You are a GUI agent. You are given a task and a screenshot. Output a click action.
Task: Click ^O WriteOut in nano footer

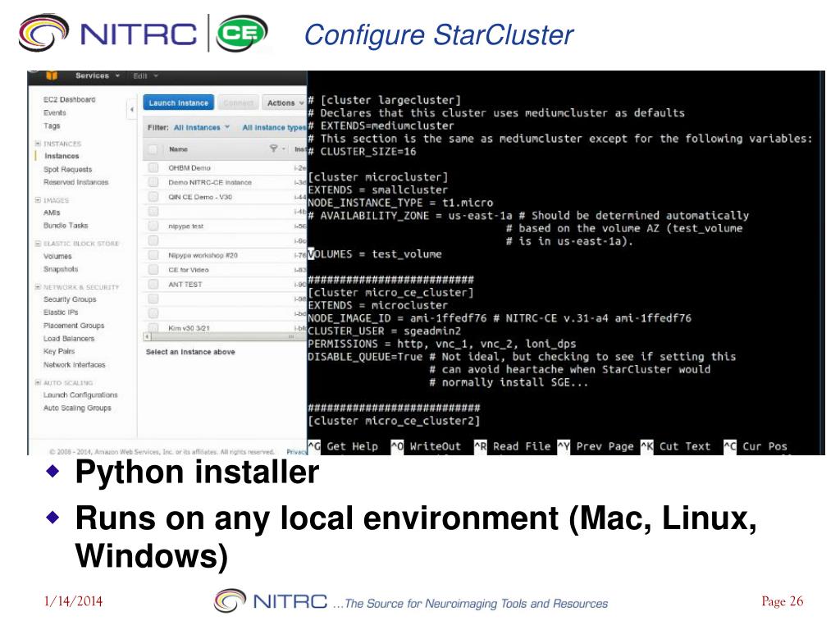[426, 445]
